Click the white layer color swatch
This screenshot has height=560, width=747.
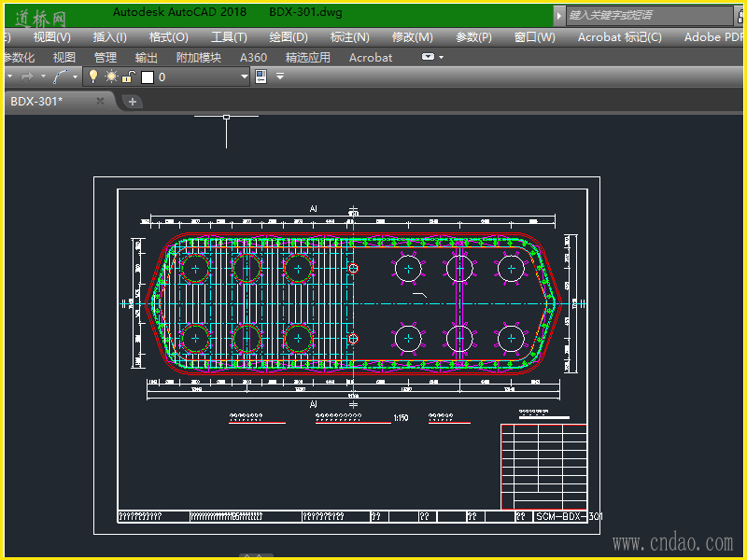click(x=147, y=77)
